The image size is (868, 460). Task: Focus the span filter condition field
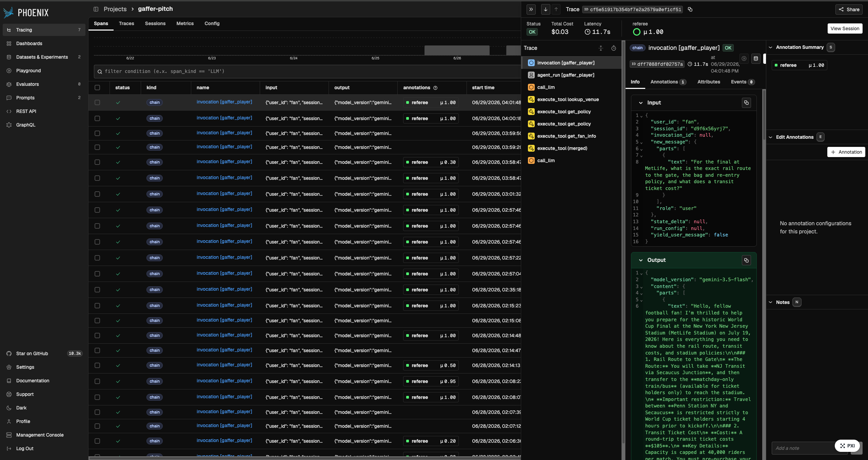tap(307, 72)
